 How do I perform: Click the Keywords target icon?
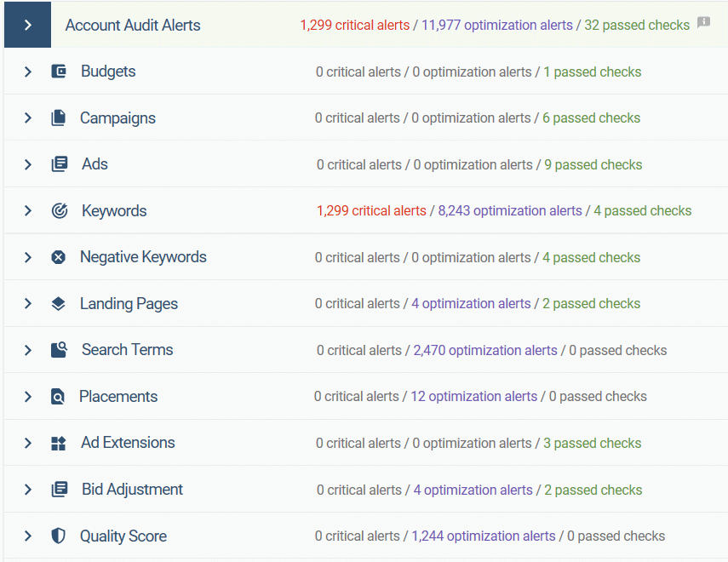coord(59,211)
